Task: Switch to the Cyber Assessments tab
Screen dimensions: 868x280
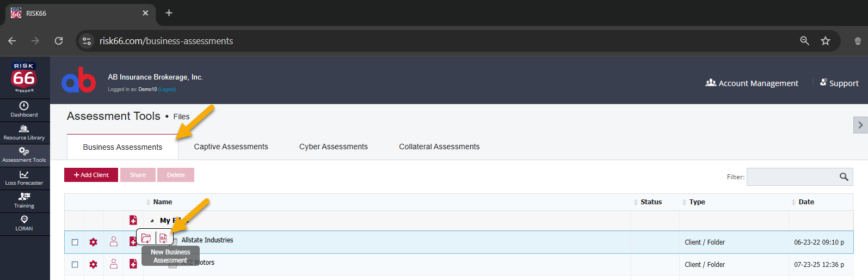Action: click(x=334, y=147)
